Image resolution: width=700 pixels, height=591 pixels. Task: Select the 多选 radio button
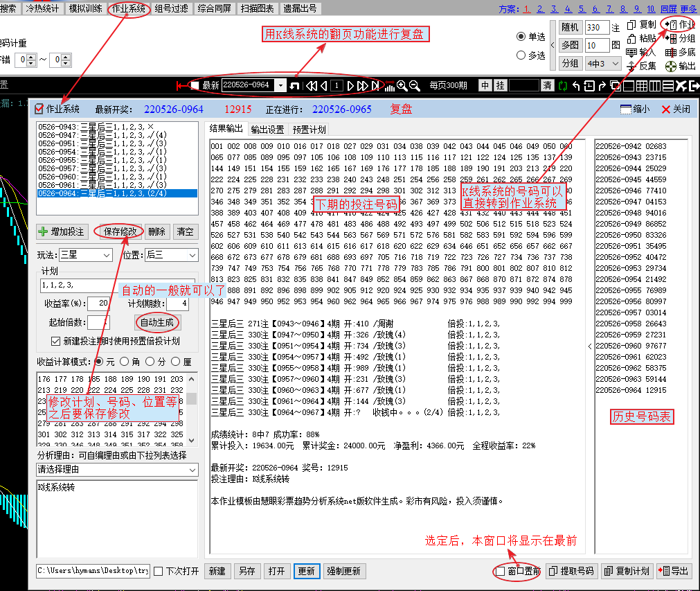[521, 55]
